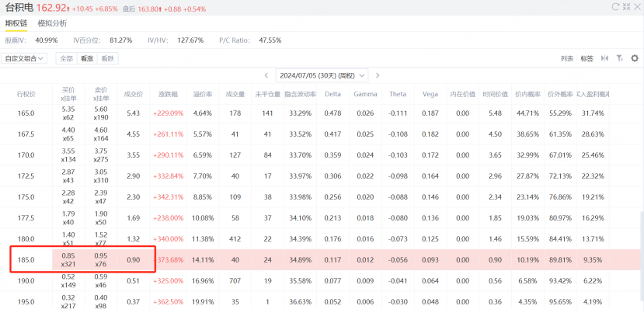The image size is (644, 313).
Task: Click bid price 5.35 x62
Action: point(68,113)
